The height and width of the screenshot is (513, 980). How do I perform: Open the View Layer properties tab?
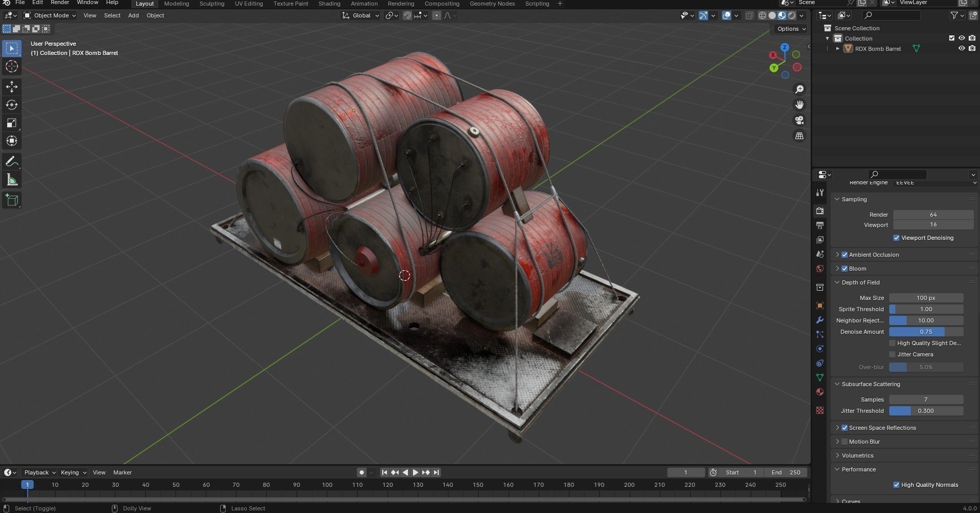[820, 239]
